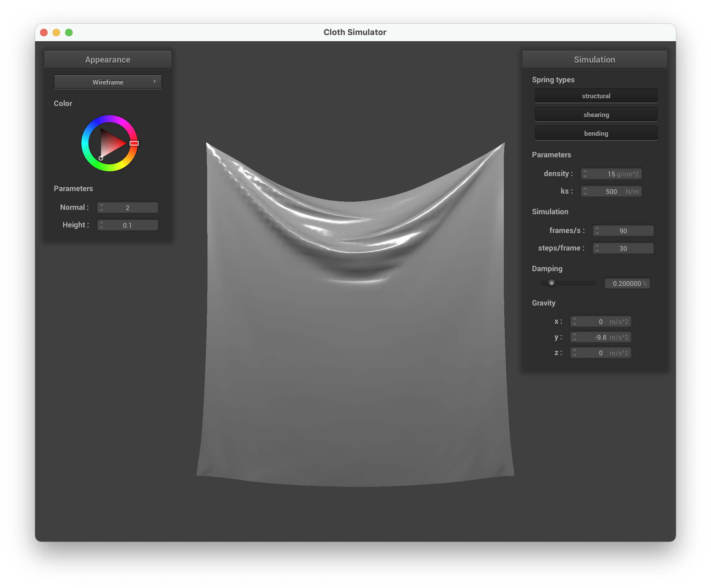Open the Wireframe shader dropdown
Screen dimensions: 711x588
click(108, 82)
